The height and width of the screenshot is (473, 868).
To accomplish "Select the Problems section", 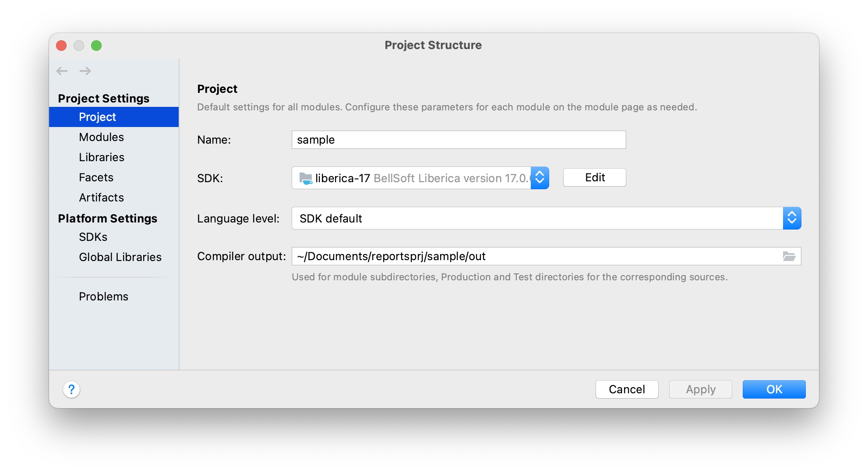I will [104, 296].
